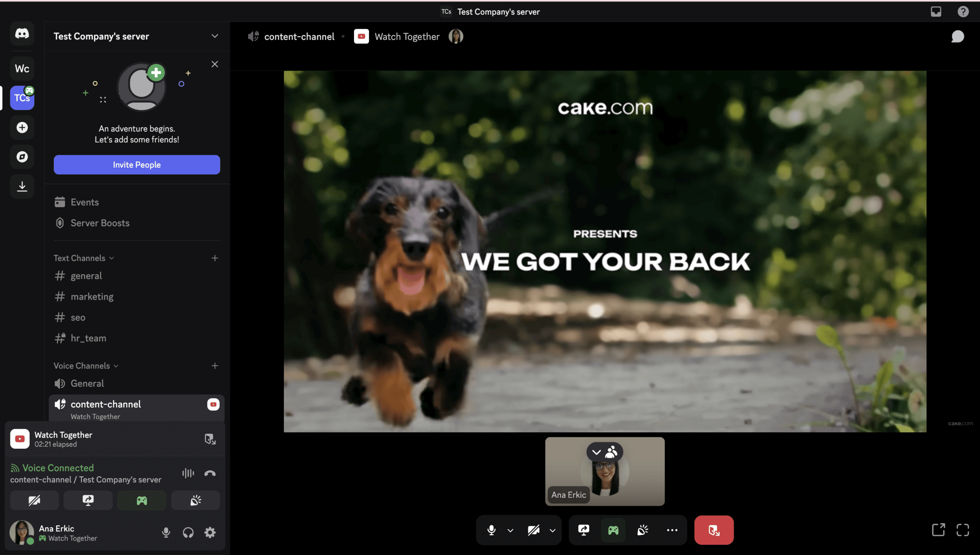This screenshot has height=555, width=980.
Task: Open the Explore Discoverable Servers compass icon
Action: click(22, 157)
